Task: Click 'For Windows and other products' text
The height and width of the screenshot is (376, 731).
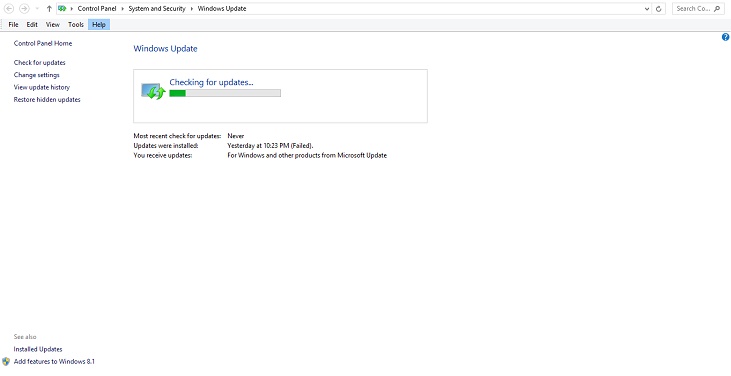Action: click(x=307, y=156)
